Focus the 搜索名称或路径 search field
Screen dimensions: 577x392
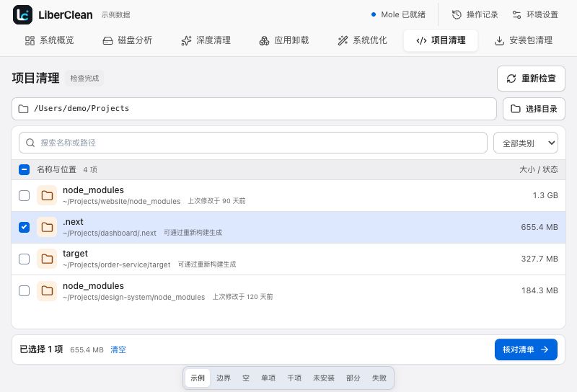tap(253, 143)
